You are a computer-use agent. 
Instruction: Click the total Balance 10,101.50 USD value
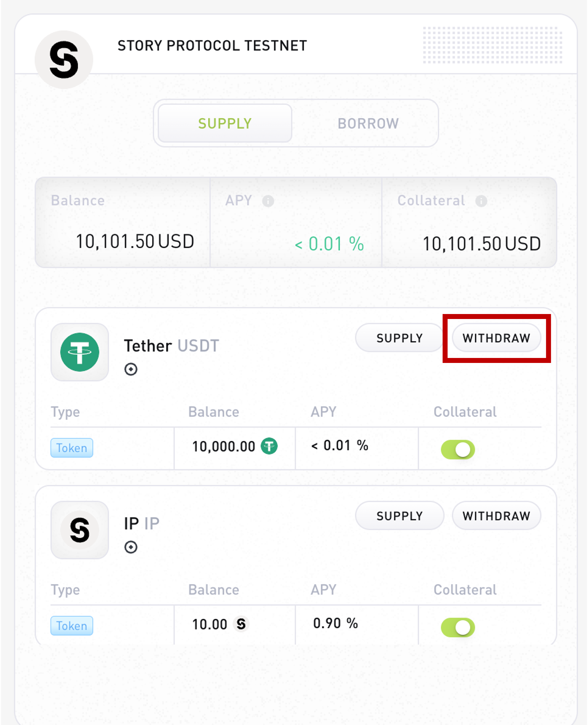point(135,241)
